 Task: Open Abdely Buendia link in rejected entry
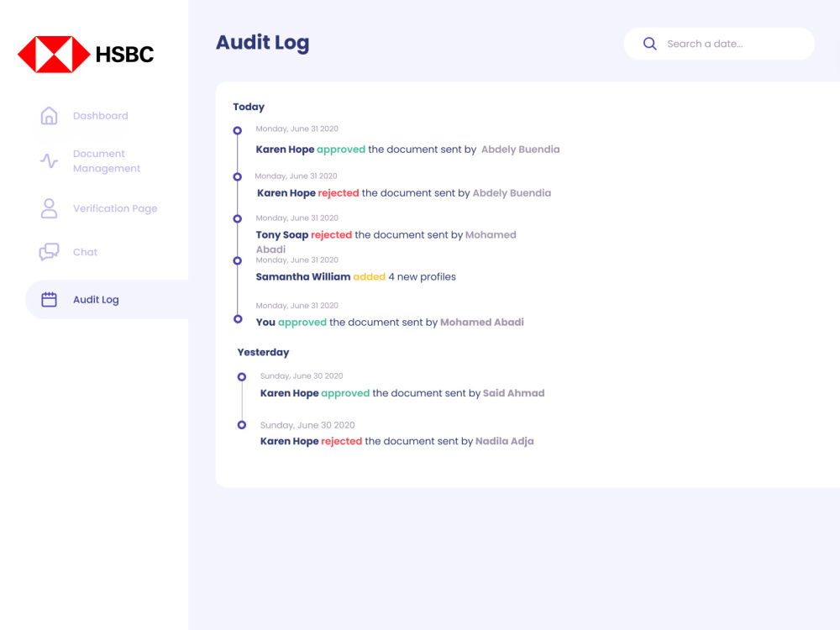point(512,193)
